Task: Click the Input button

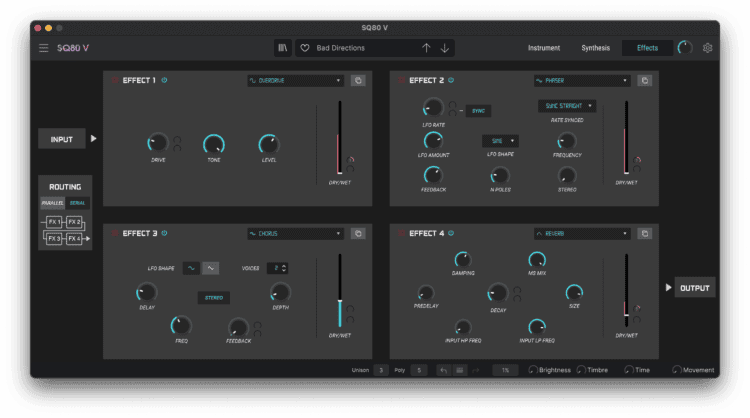Action: [x=62, y=139]
